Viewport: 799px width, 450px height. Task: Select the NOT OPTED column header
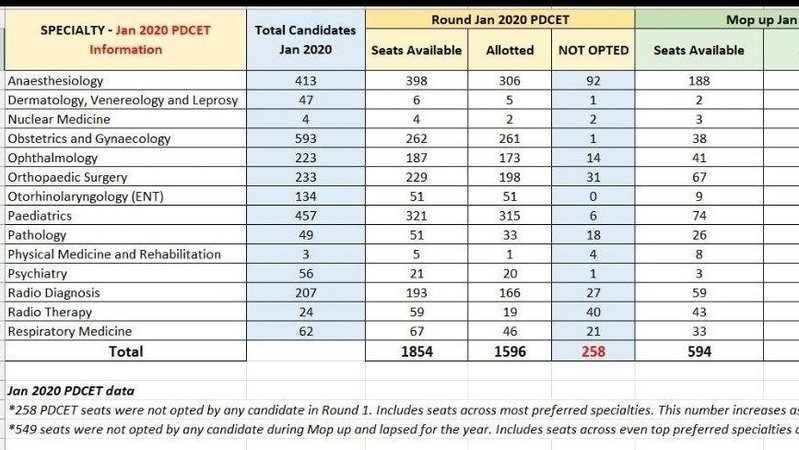click(593, 50)
